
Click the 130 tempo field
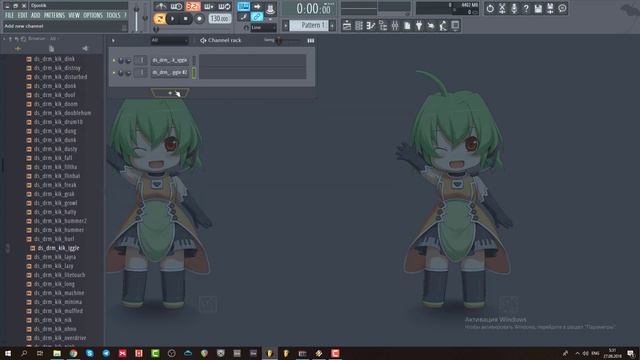220,19
